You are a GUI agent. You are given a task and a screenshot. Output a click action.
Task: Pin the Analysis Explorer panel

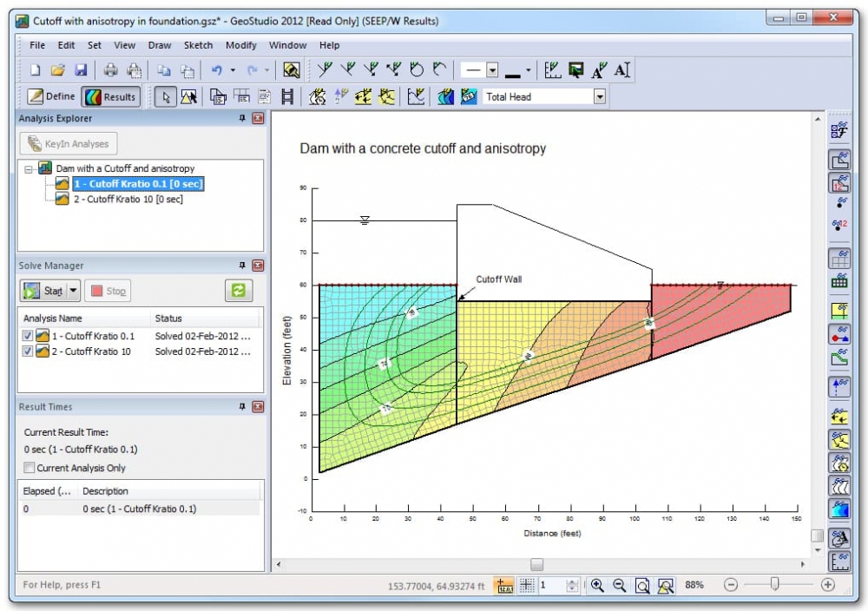point(242,118)
